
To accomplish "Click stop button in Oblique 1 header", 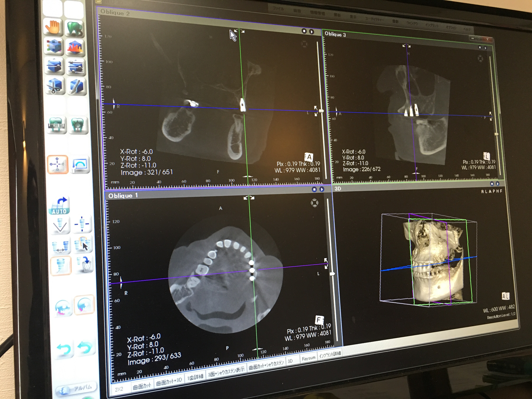I will point(314,189).
